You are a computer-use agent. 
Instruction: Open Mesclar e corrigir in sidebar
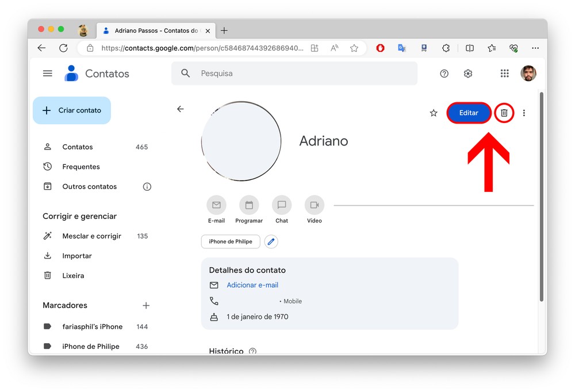(x=91, y=236)
